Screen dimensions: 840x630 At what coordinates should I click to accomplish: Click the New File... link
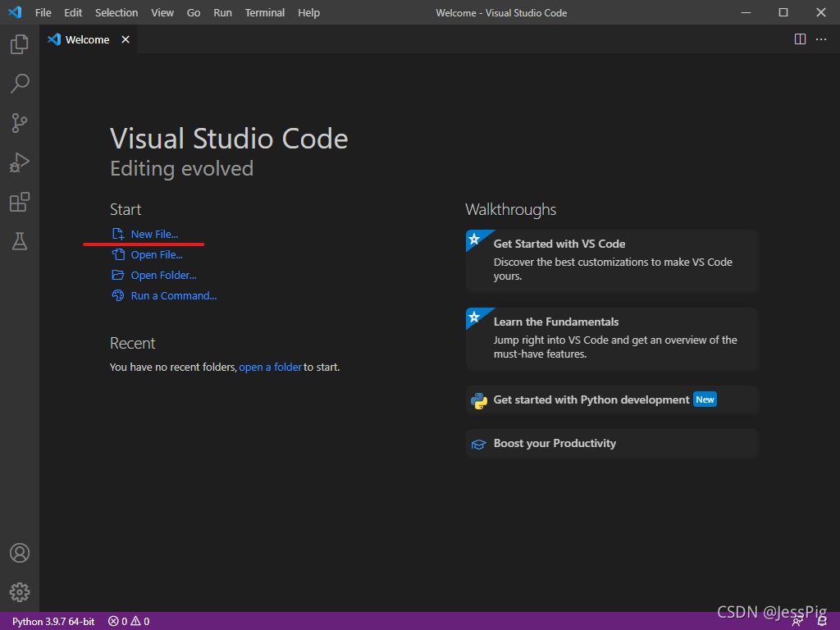155,234
